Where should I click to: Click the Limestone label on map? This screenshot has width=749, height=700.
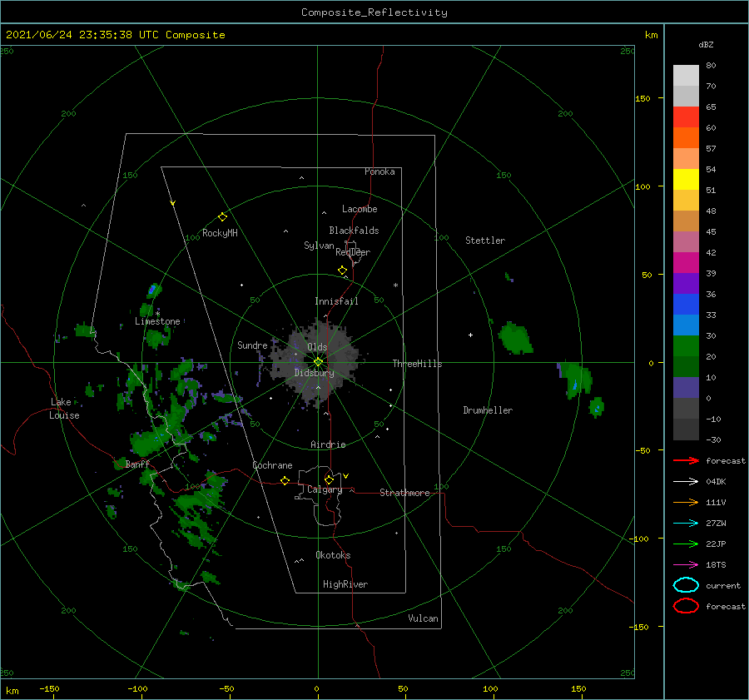[157, 321]
